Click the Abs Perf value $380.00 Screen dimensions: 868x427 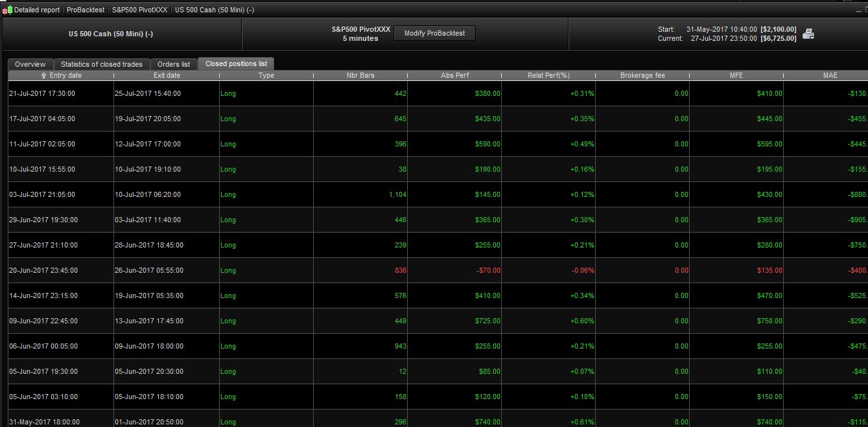tap(487, 93)
